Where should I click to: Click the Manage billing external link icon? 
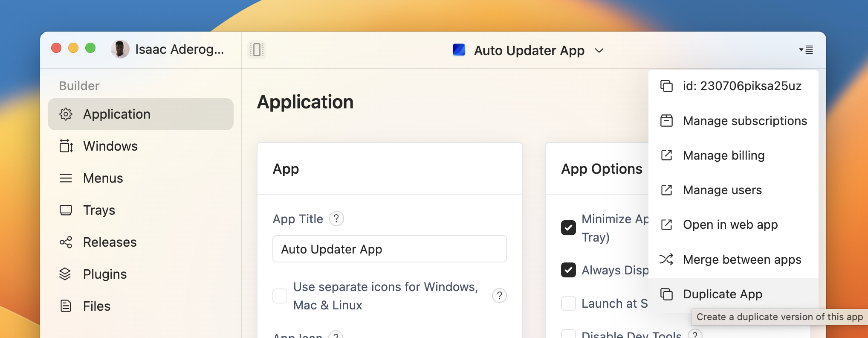point(666,155)
